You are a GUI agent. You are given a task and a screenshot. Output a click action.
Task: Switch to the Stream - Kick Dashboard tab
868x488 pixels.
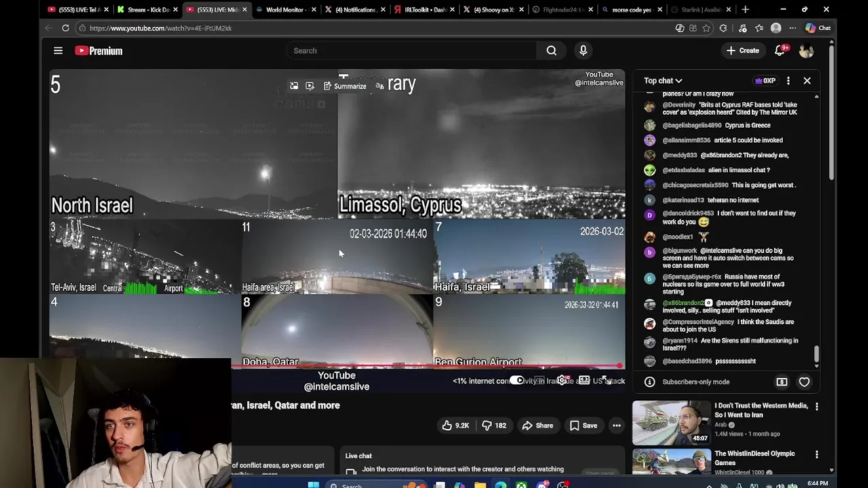[148, 9]
